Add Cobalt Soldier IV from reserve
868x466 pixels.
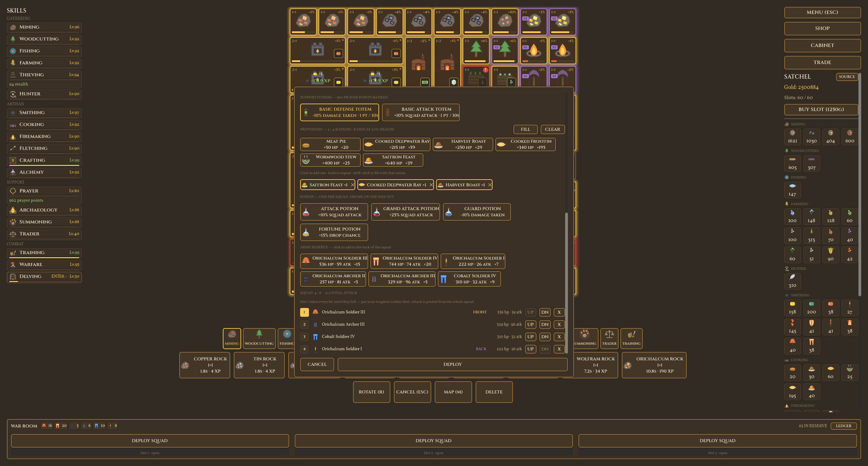[x=469, y=279]
